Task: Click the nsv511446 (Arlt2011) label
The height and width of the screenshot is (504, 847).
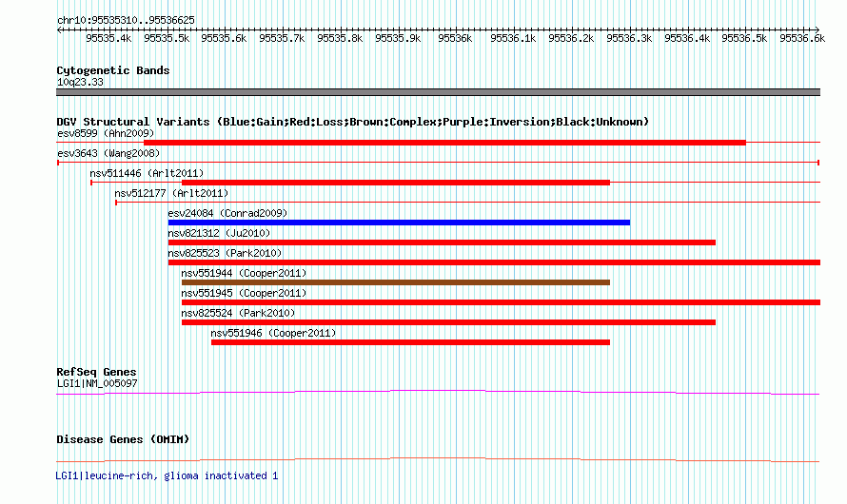Action: pos(147,173)
